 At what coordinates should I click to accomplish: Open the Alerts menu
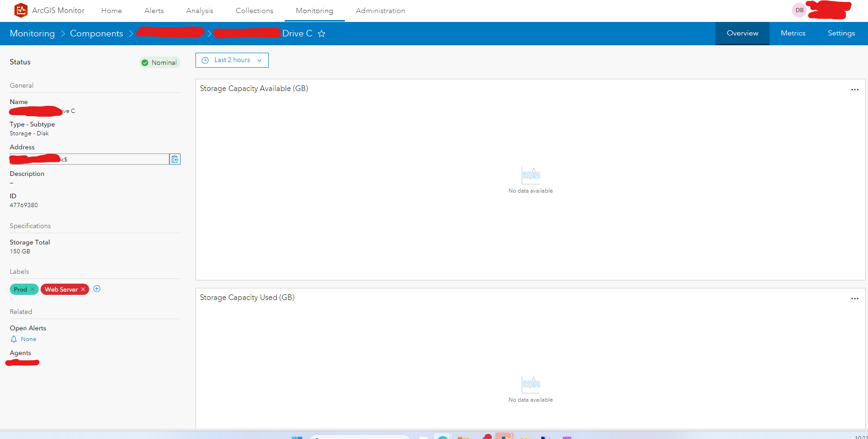[x=154, y=11]
